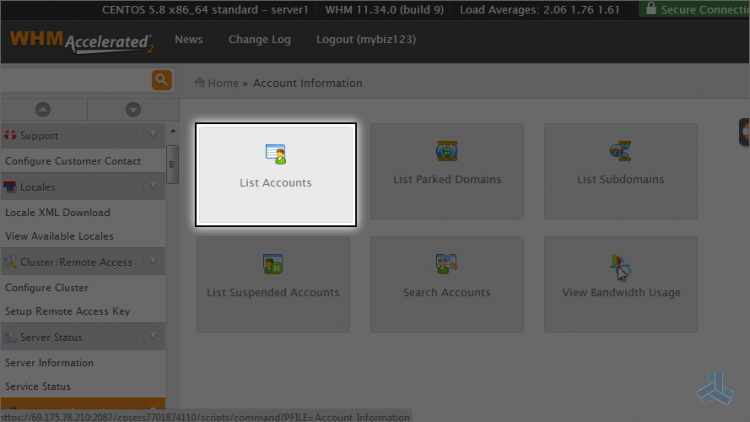The width and height of the screenshot is (750, 422).
Task: Click the Load Averages text
Action: pos(540,10)
